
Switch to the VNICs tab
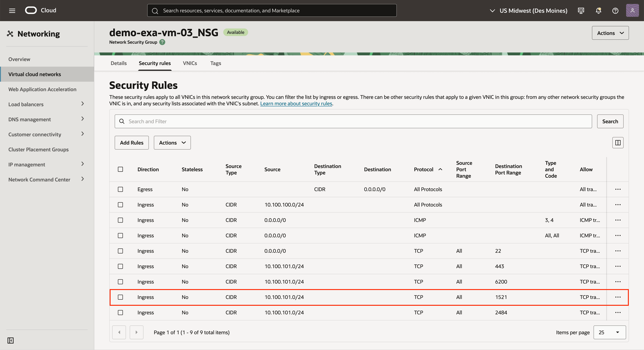pos(190,63)
